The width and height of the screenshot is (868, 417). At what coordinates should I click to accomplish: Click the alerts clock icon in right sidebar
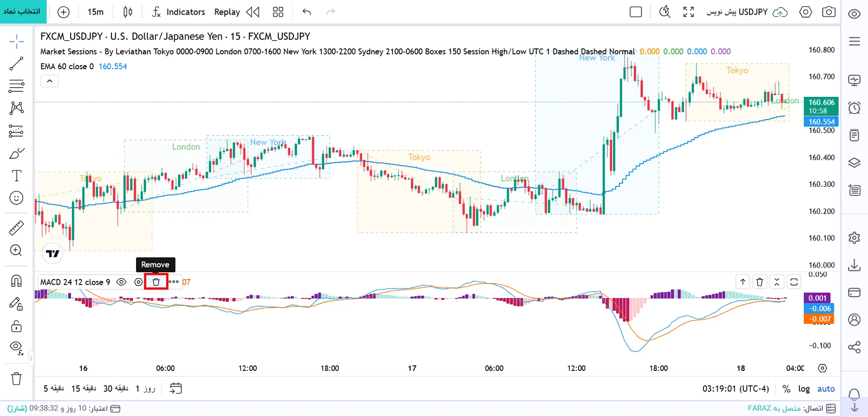[854, 108]
